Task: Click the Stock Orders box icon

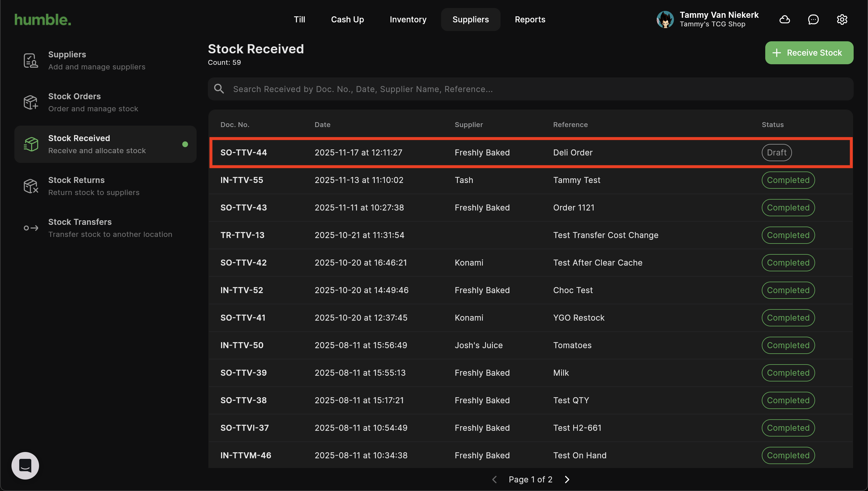Action: coord(31,102)
